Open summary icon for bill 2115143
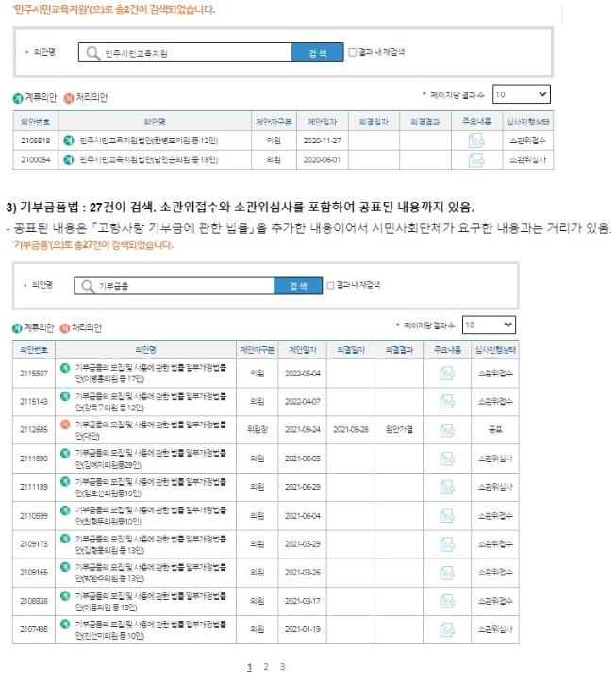The height and width of the screenshot is (700, 616). (x=447, y=401)
